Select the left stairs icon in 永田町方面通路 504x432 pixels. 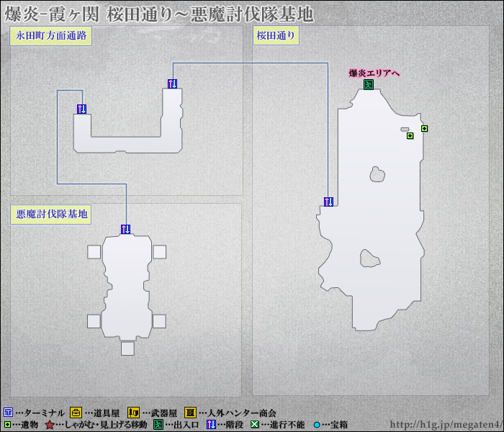click(81, 109)
